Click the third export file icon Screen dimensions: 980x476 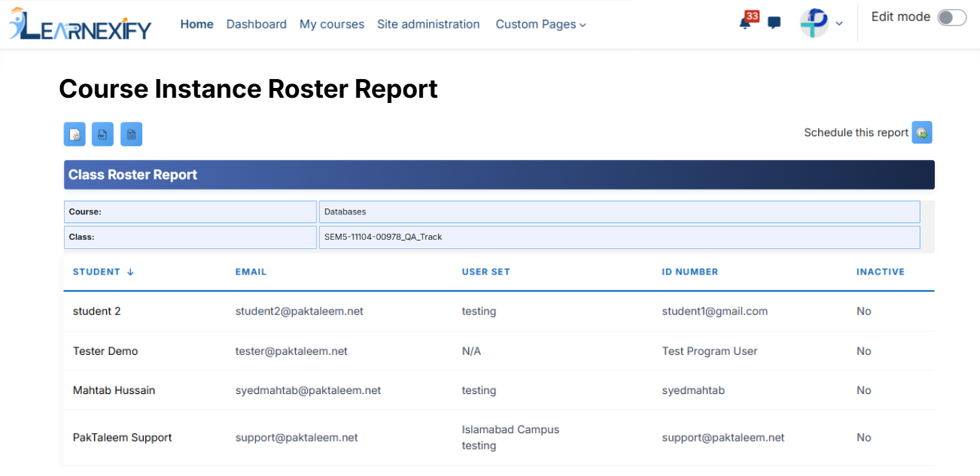(x=131, y=134)
